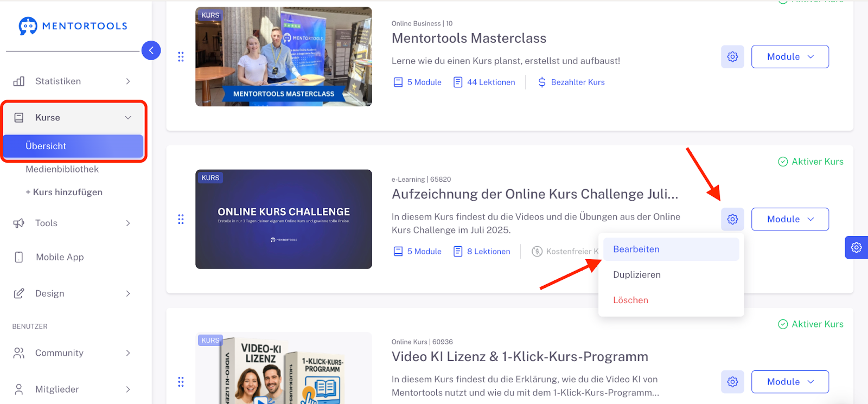This screenshot has width=868, height=404.
Task: Open Medienbibliothek in the sidebar
Action: [x=62, y=169]
